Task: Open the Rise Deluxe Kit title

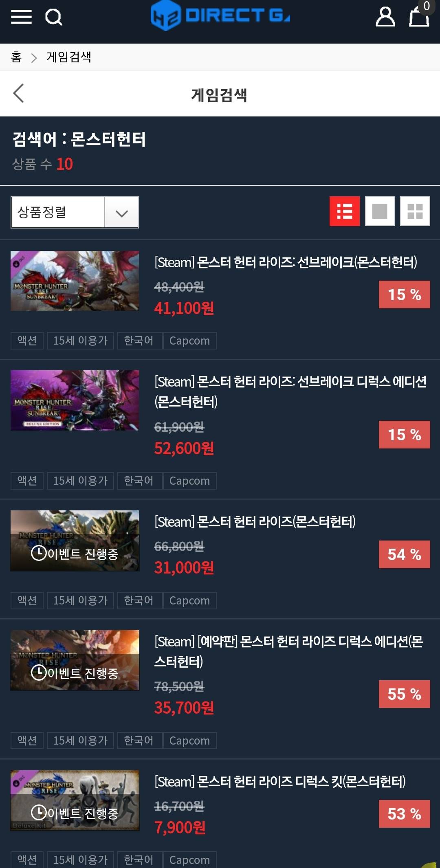Action: tap(280, 782)
